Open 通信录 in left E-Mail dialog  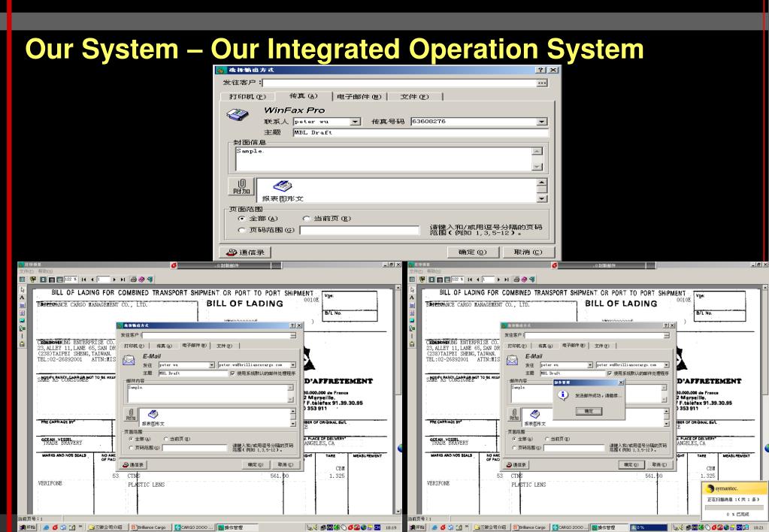133,465
